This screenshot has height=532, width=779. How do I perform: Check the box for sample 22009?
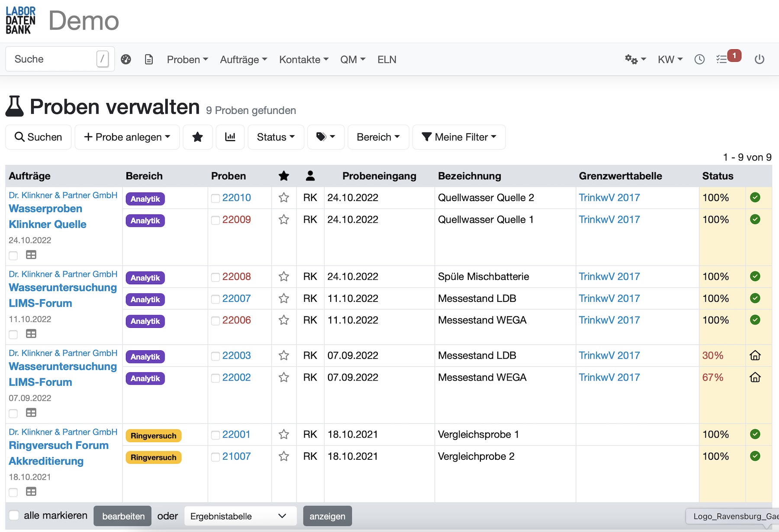click(215, 220)
